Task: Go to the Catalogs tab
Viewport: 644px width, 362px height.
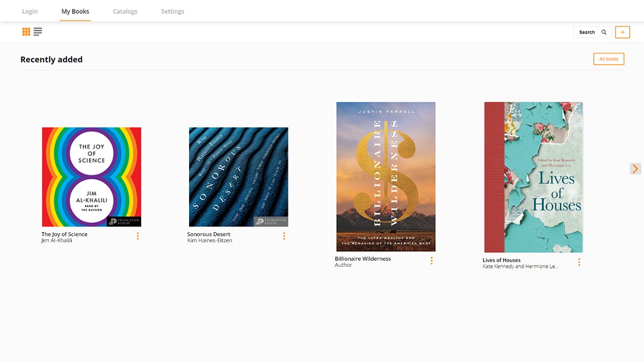Action: coord(125,11)
